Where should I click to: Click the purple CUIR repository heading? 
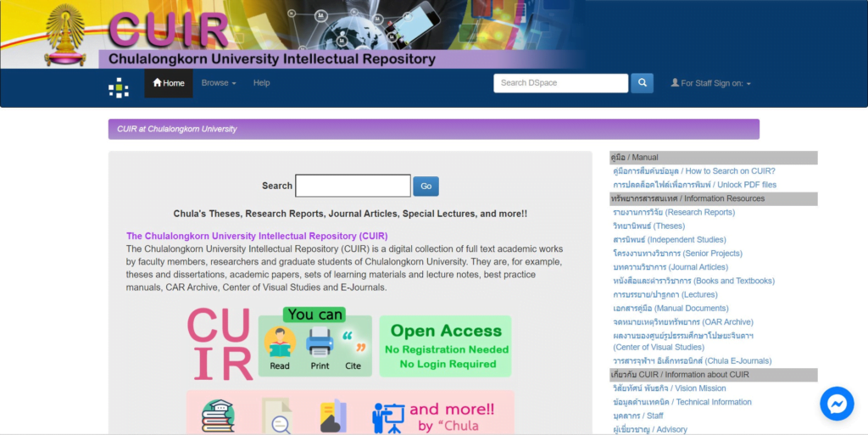tap(257, 237)
